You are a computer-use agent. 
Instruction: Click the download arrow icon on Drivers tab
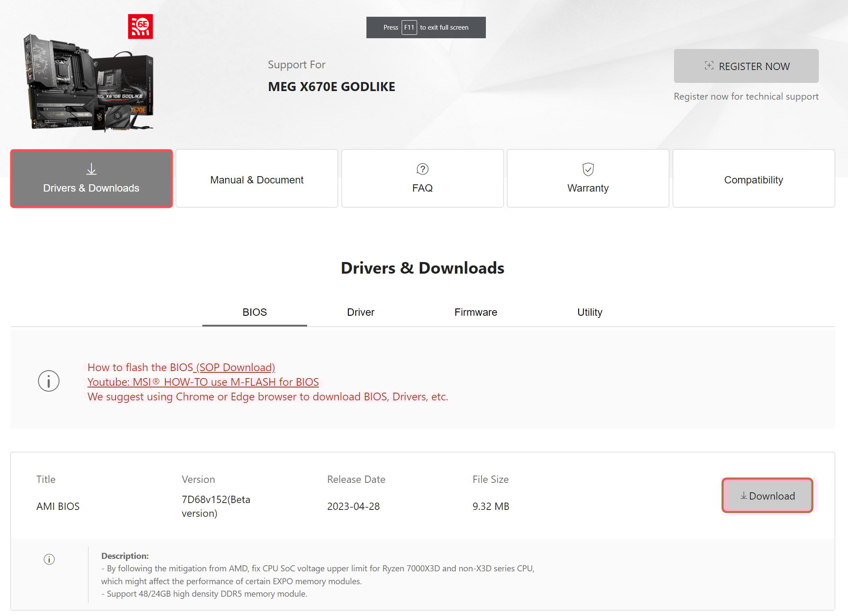pyautogui.click(x=92, y=169)
